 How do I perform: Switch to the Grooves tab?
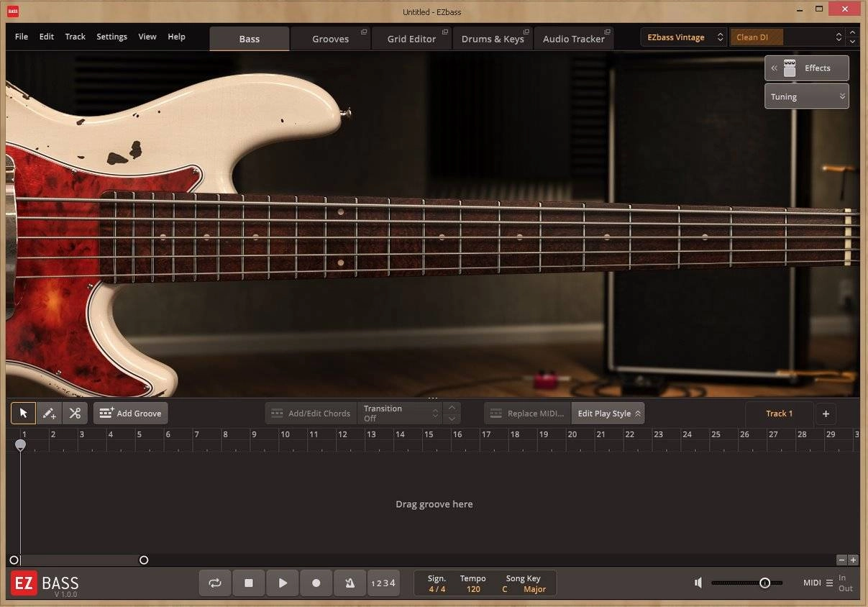click(x=331, y=39)
